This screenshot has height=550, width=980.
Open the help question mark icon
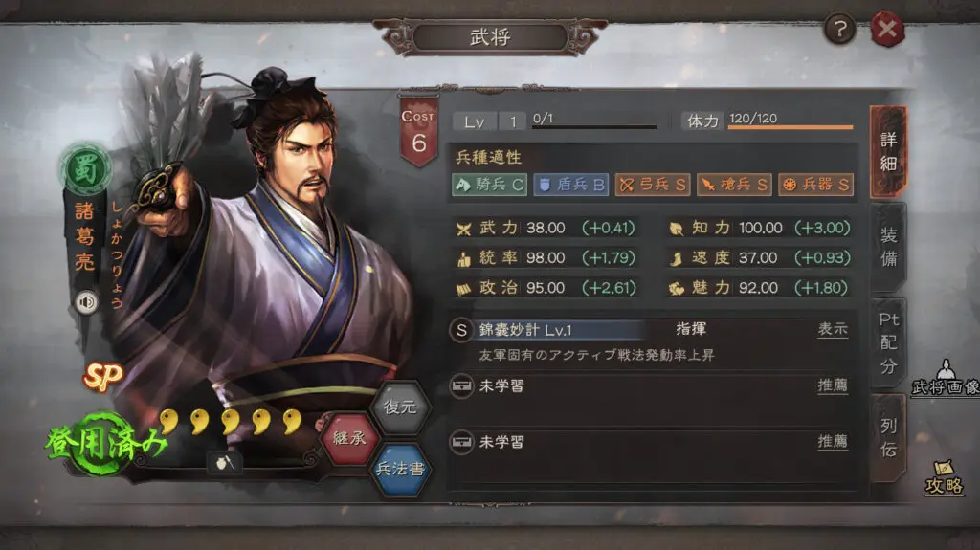pyautogui.click(x=840, y=29)
